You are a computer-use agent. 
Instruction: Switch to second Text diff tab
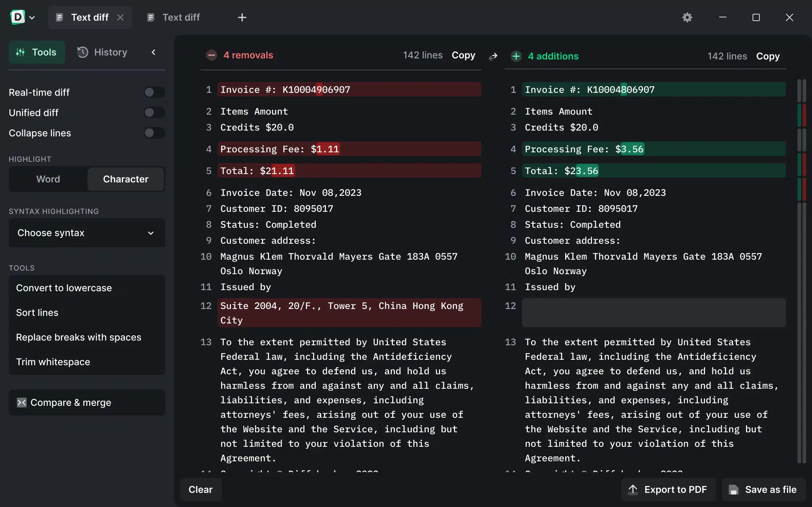181,17
